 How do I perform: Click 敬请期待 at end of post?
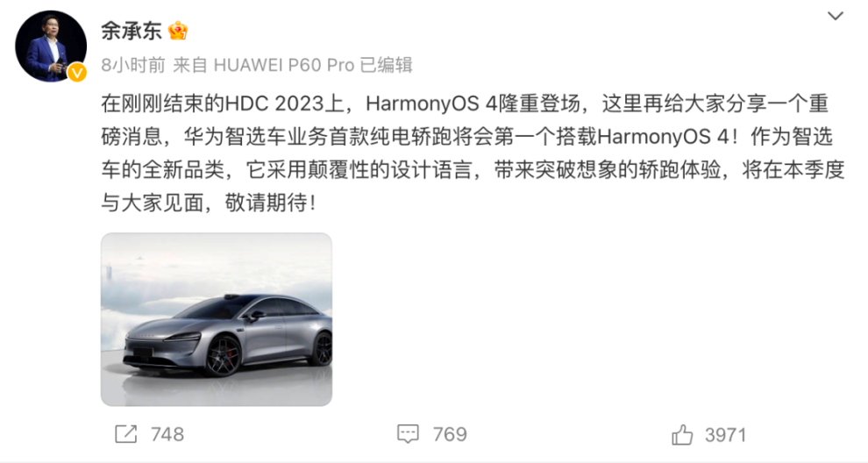(x=266, y=203)
